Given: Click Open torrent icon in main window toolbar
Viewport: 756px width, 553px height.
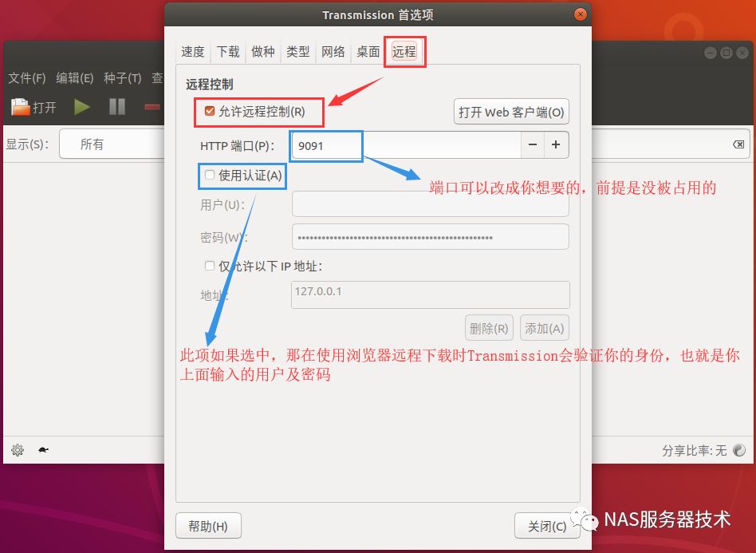Looking at the screenshot, I should 20,107.
